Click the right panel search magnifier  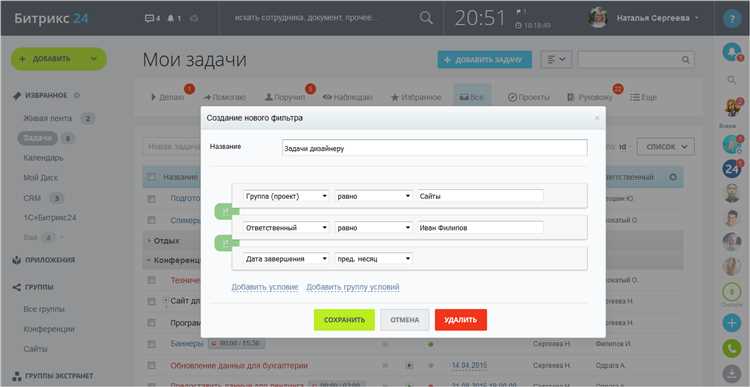[731, 80]
